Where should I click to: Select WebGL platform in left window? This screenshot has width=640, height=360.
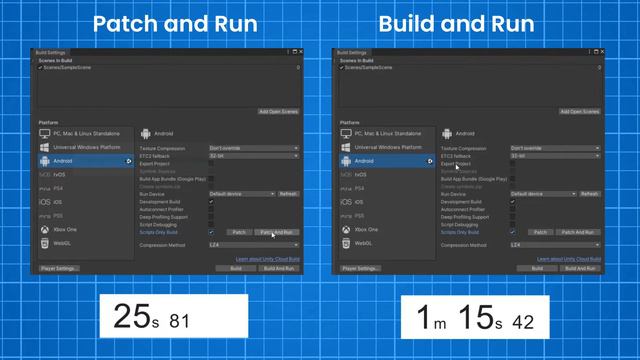[x=86, y=243]
